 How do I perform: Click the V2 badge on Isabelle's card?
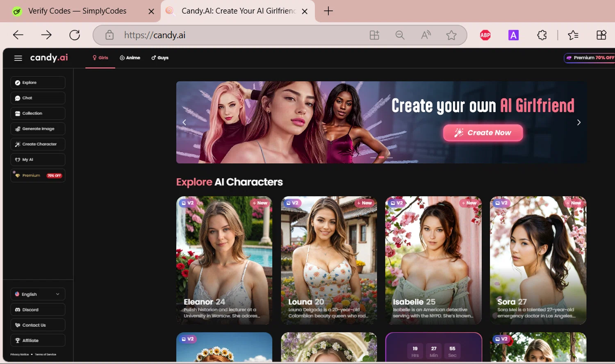pyautogui.click(x=396, y=203)
